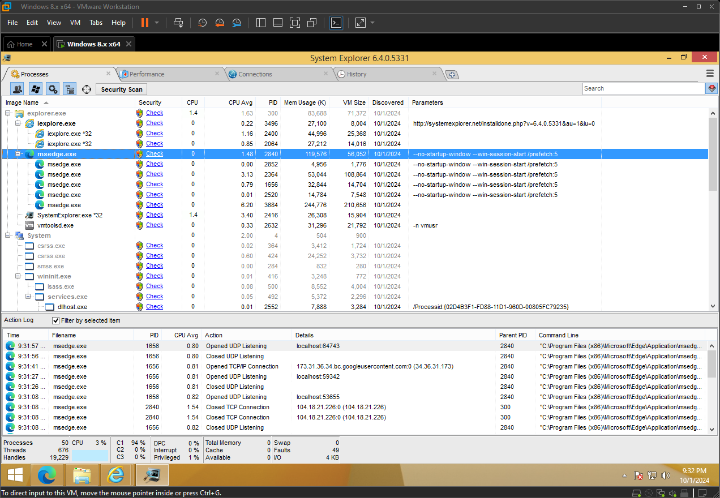Click Check link for wininit.exe

154,276
